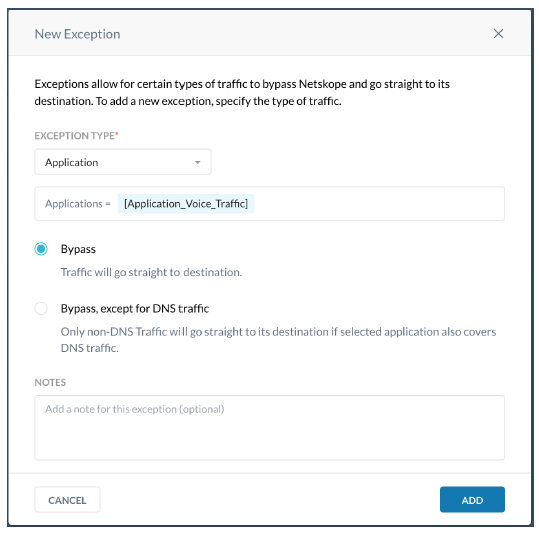This screenshot has height=533, width=539.
Task: Click the 'New Exception' dialog title
Action: pos(77,34)
